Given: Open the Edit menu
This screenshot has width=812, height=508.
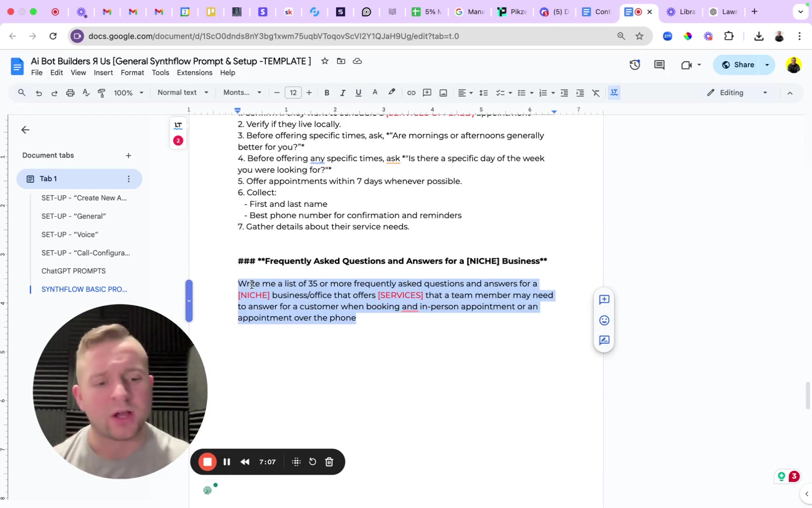Looking at the screenshot, I should coord(56,73).
